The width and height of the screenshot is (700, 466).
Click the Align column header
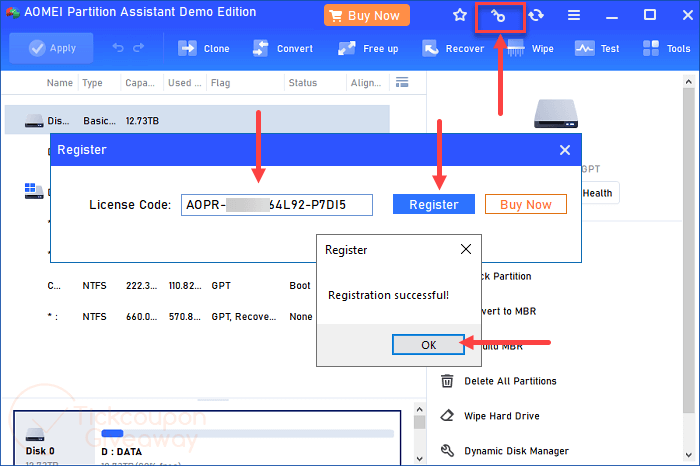[x=366, y=83]
